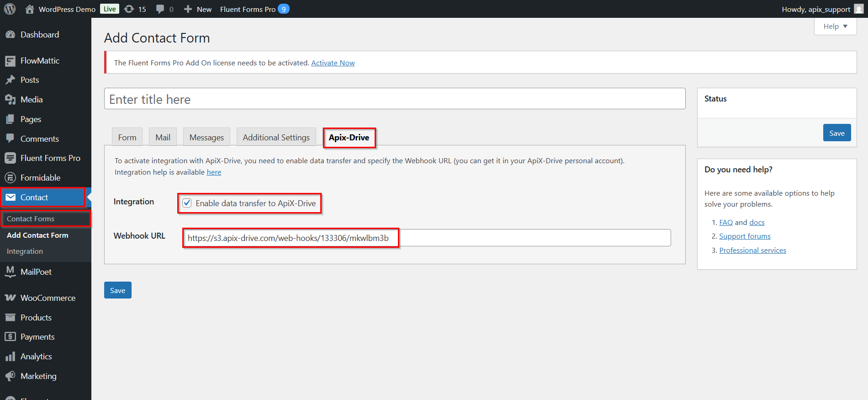Click the Formidable sidebar icon
Screen dimensions: 868x400
click(10, 178)
